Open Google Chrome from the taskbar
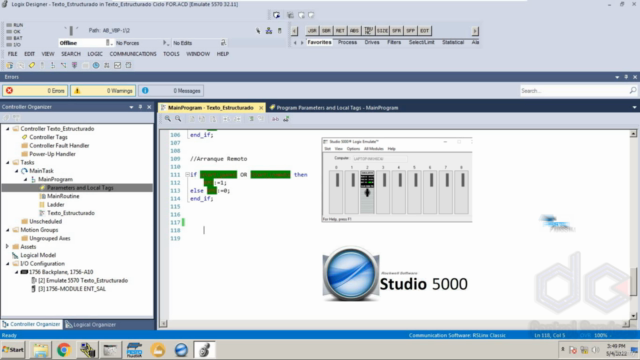The image size is (640, 360). [64, 350]
